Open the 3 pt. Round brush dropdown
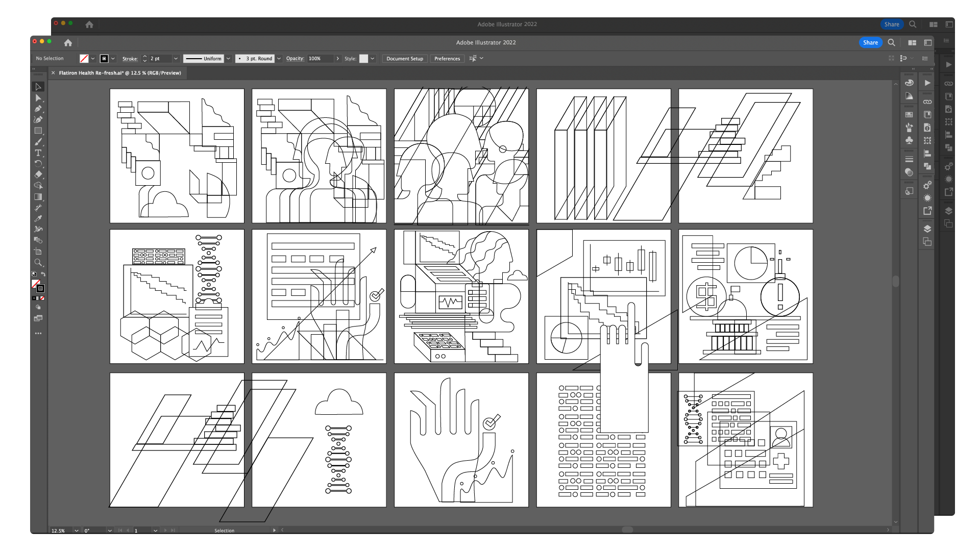This screenshot has height=551, width=980. pos(279,59)
